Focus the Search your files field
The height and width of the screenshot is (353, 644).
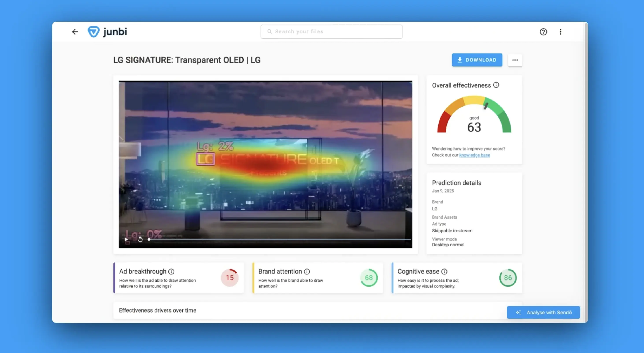point(331,31)
